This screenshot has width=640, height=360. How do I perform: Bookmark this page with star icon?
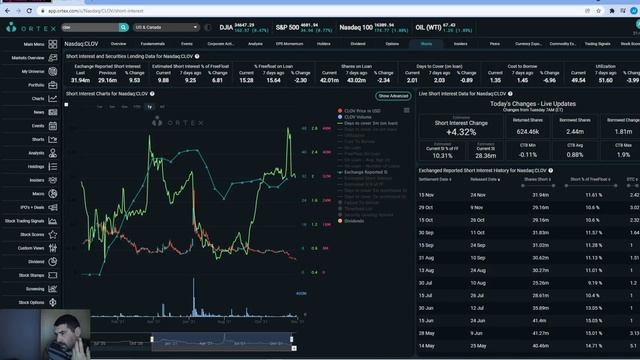point(598,11)
